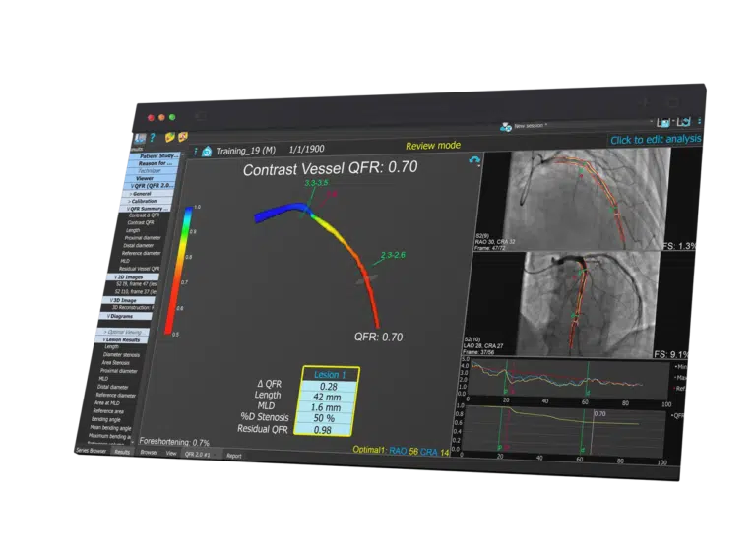Click the second yellow folder toolbar icon
This screenshot has height=553, width=756.
coord(182,138)
